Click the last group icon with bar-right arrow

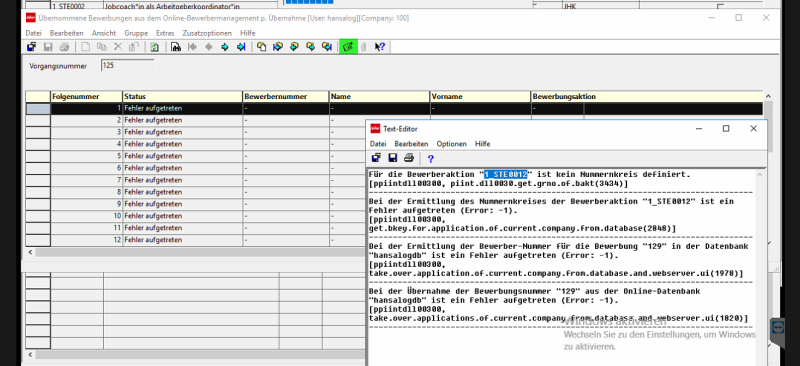tap(327, 47)
